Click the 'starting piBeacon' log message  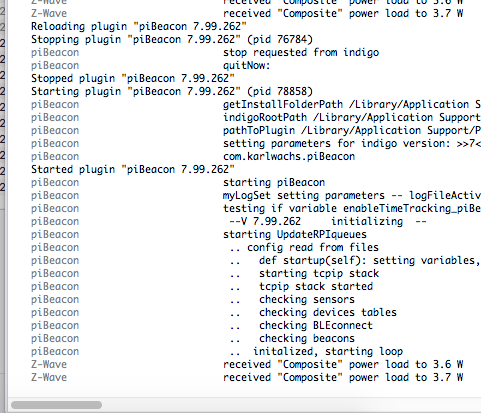[x=274, y=182]
